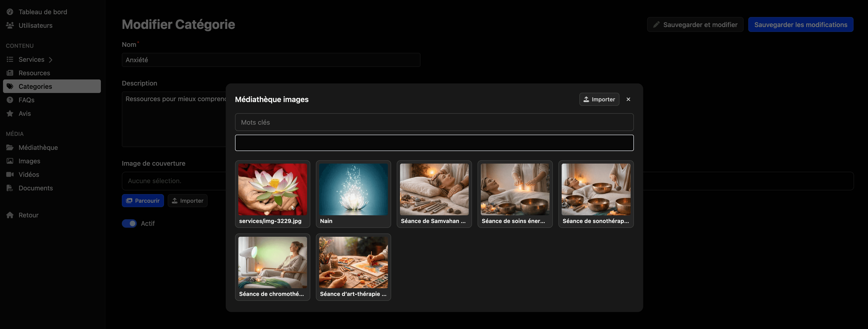Viewport: 868px width, 329px height.
Task: Click the FAQs question mark icon
Action: (10, 100)
